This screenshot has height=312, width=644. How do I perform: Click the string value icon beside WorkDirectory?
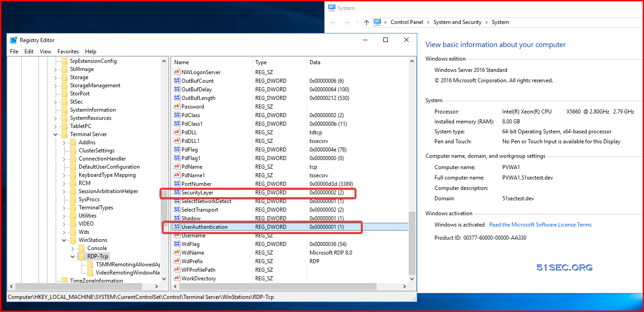pos(177,279)
